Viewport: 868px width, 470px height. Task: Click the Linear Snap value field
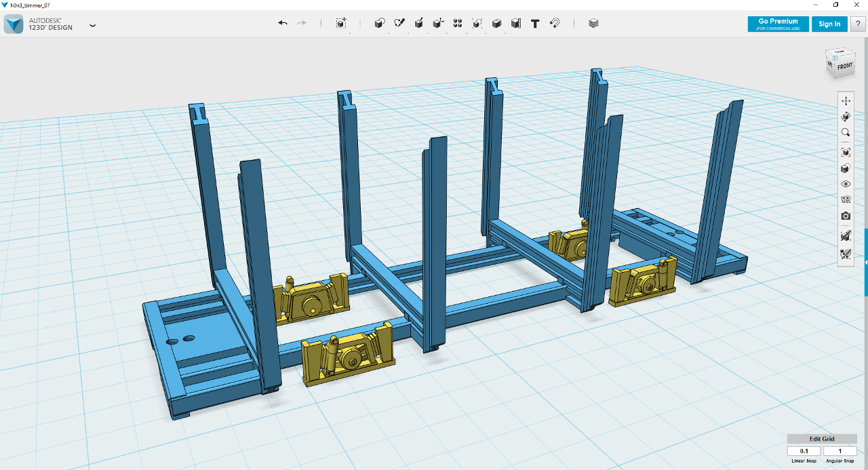click(804, 451)
